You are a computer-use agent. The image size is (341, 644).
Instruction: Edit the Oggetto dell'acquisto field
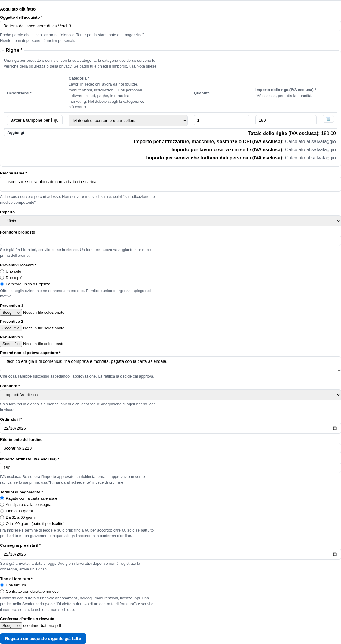pos(170,26)
